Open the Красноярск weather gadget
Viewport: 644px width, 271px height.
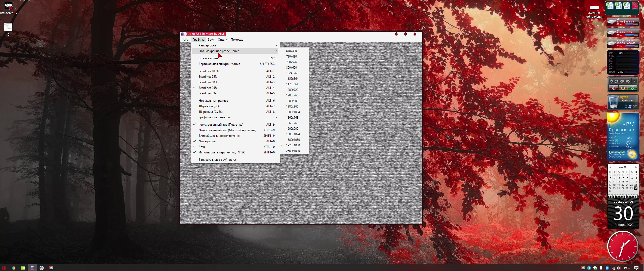(x=623, y=137)
